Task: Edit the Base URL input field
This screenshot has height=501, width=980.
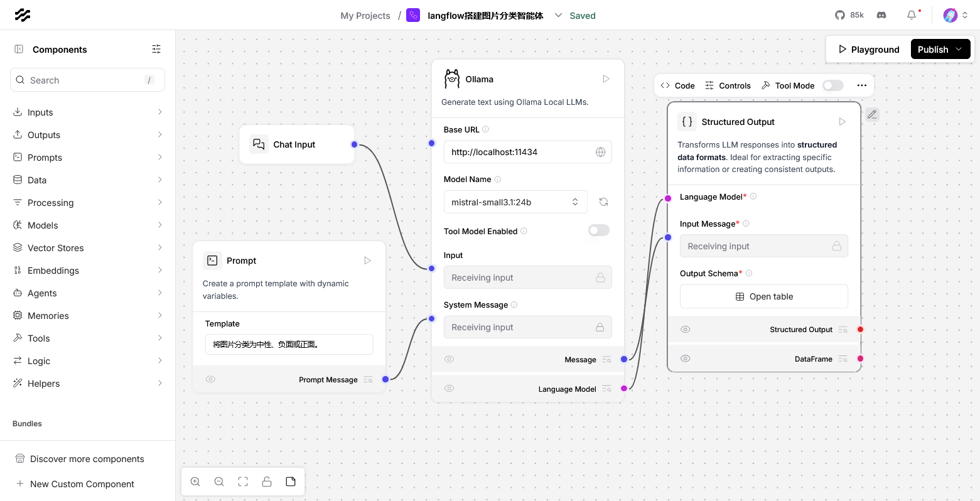Action: [528, 152]
